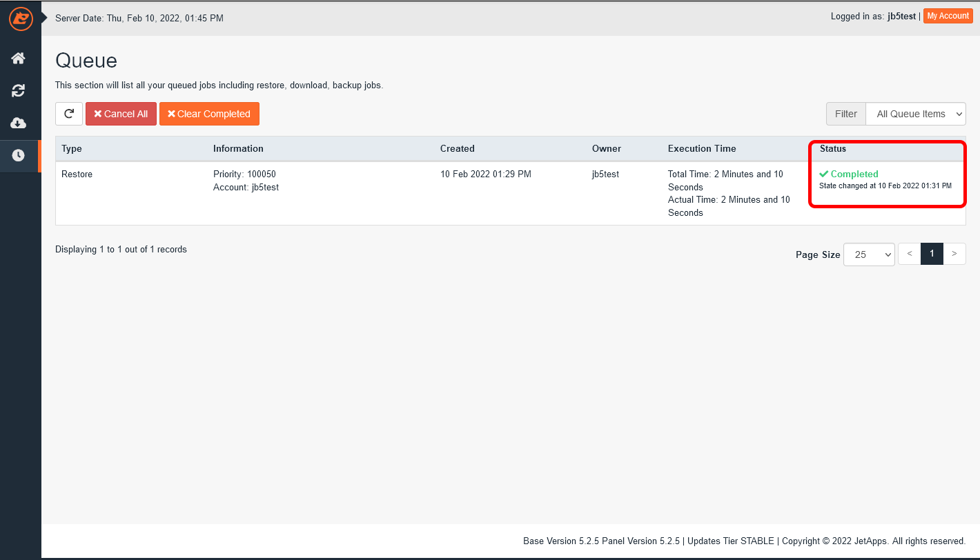Click the Created column header
The width and height of the screenshot is (980, 560).
457,148
